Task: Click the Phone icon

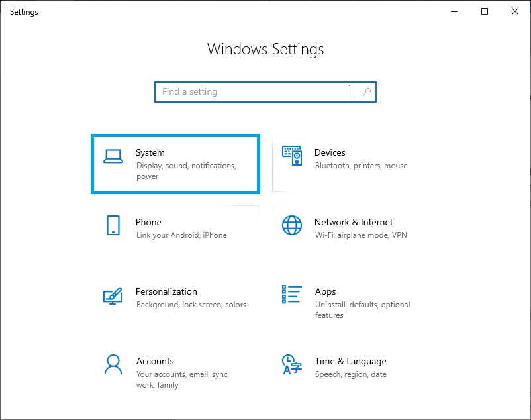Action: 113,225
